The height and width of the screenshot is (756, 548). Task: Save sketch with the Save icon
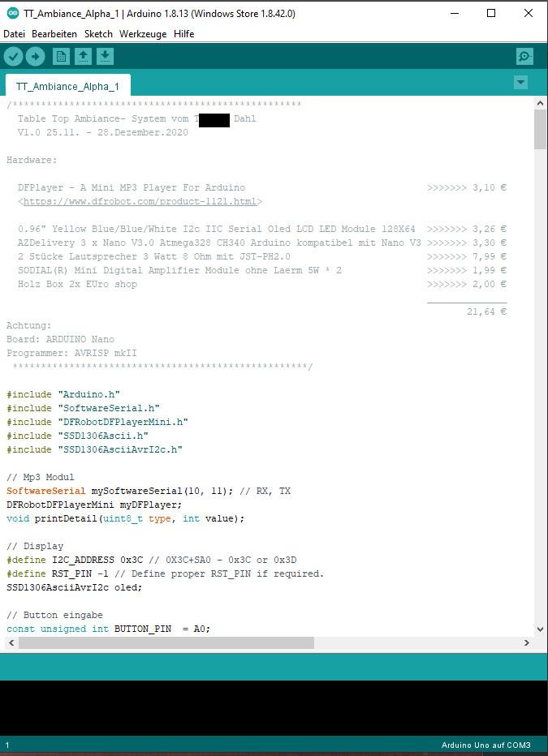coord(105,57)
